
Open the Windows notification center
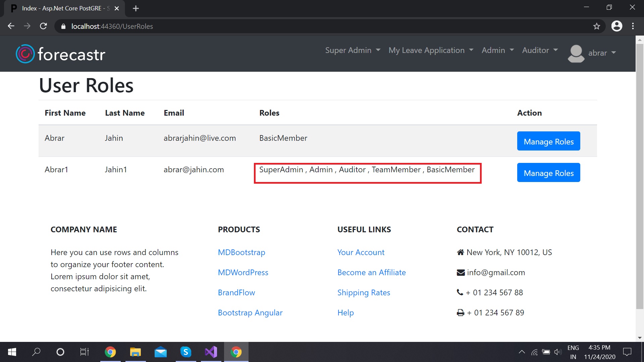click(627, 352)
